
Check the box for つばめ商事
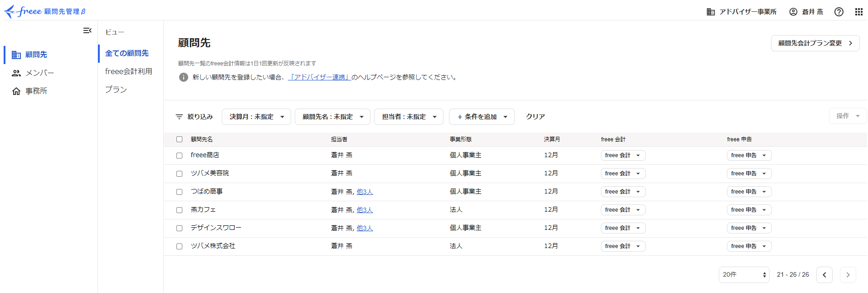[x=179, y=192]
